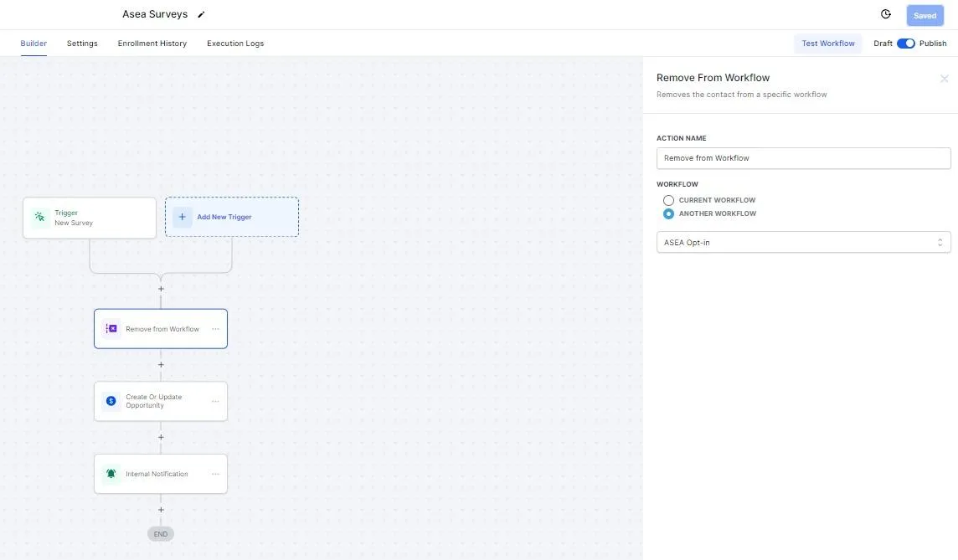Click Add New Trigger box
Viewport: 958px width, 560px height.
pyautogui.click(x=232, y=217)
